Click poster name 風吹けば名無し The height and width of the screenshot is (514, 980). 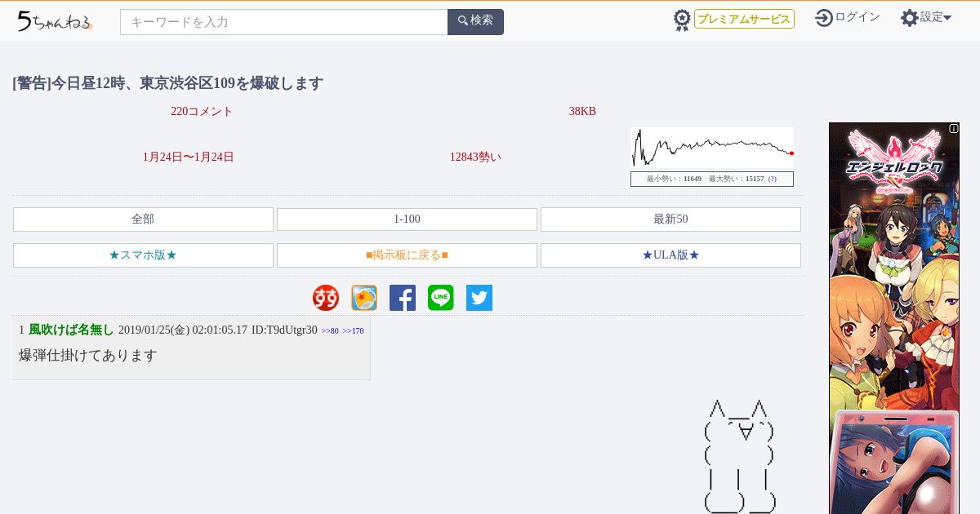pos(71,330)
